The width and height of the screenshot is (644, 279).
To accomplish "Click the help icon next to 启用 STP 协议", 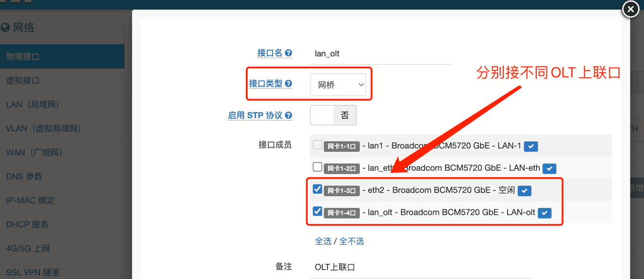I will point(288,115).
